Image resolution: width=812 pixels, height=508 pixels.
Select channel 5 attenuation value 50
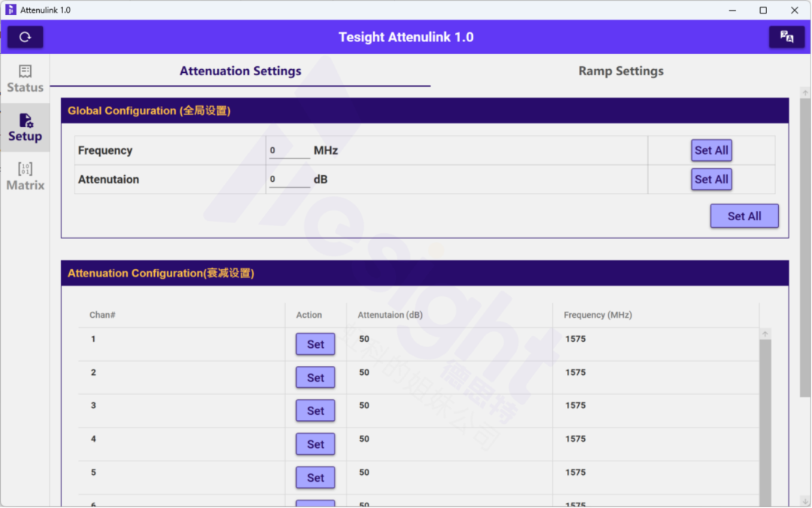click(364, 472)
